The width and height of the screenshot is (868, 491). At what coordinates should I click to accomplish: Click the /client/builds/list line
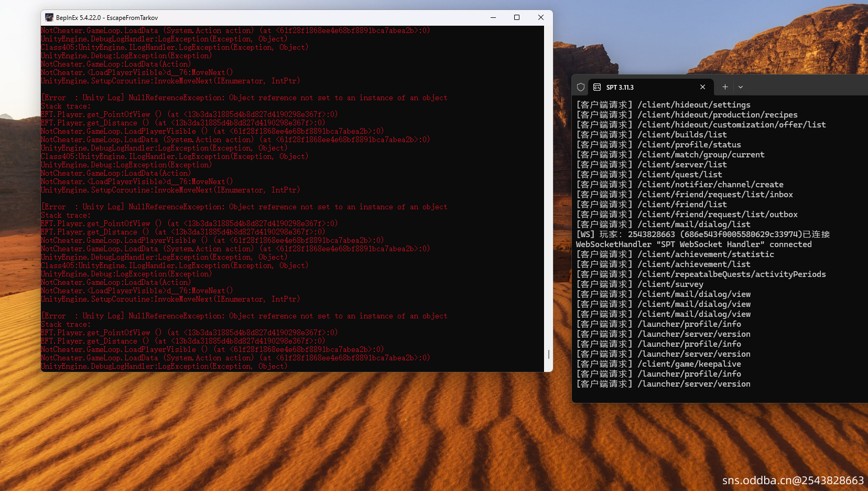[652, 135]
